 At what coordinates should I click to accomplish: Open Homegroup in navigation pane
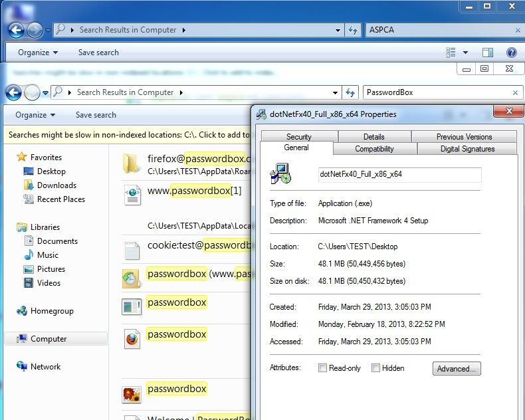point(45,311)
